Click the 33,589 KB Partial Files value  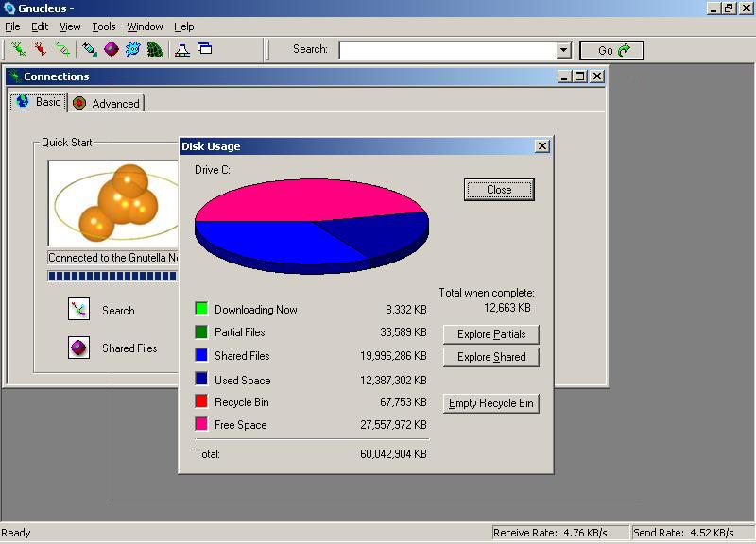pyautogui.click(x=404, y=332)
